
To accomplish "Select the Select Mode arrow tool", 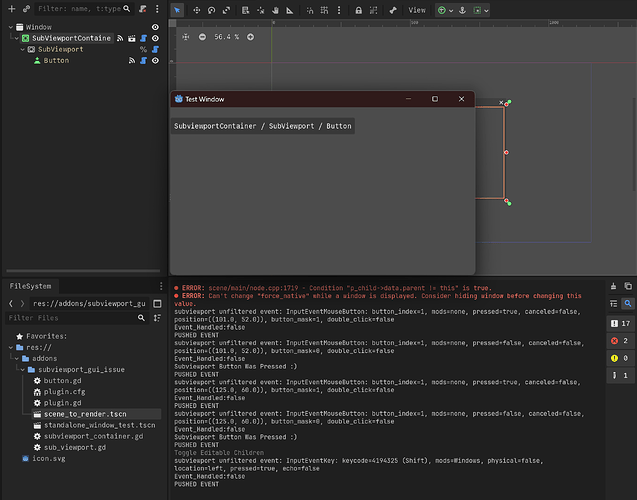I will click(177, 10).
